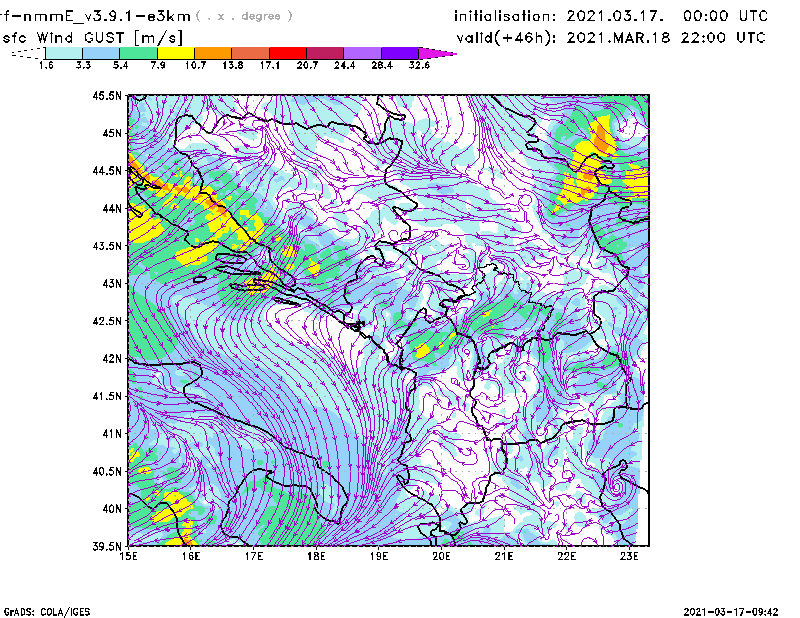Click the 'valid(+46h):' label
This screenshot has height=618, width=800.
pos(506,38)
